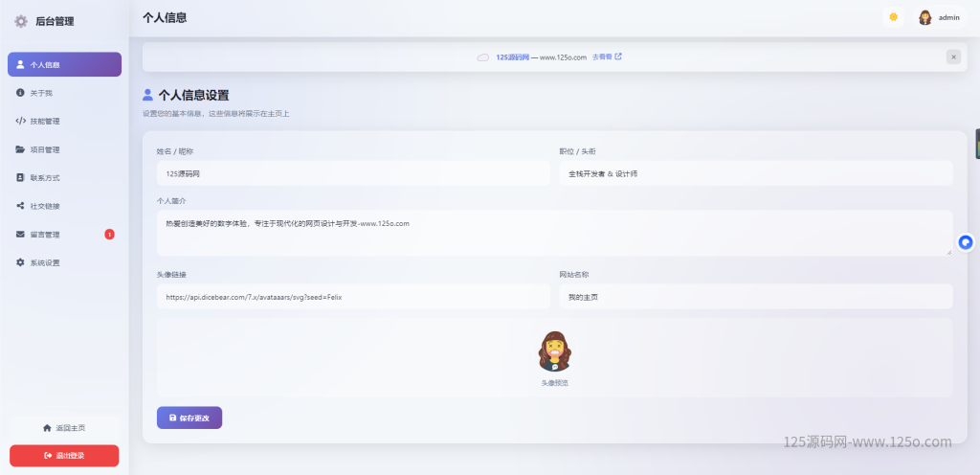Click the 去看看 external link
980x475 pixels.
[607, 57]
